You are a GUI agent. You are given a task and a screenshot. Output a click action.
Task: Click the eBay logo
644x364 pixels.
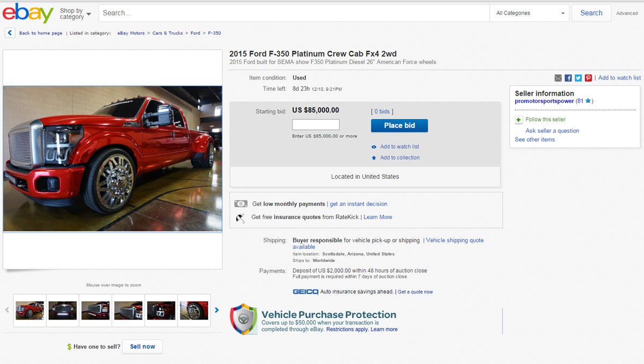pos(28,13)
